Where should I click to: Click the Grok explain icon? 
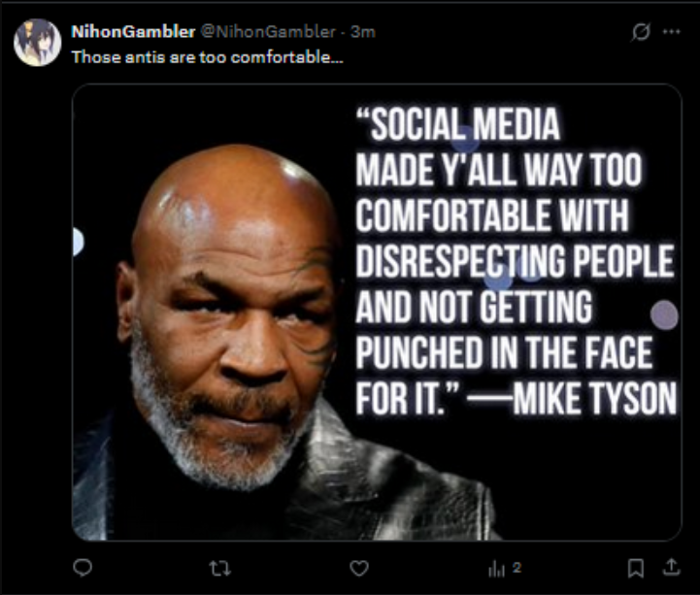click(641, 32)
